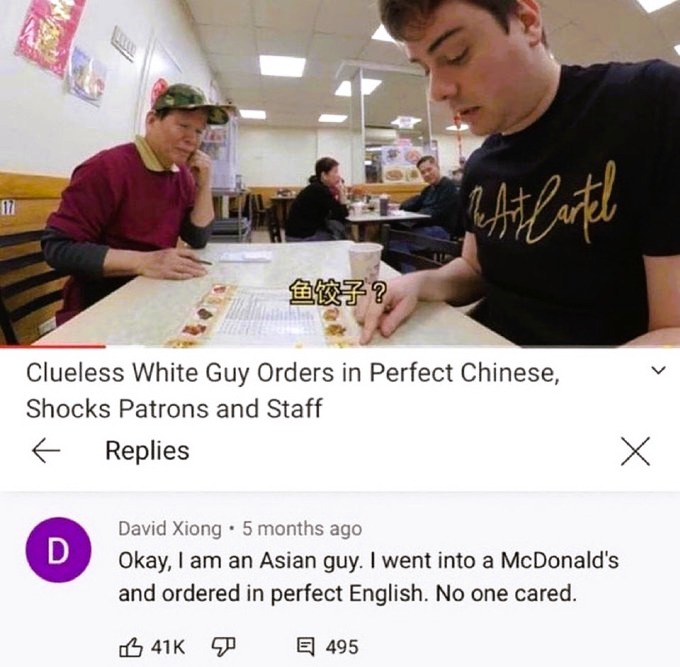
Task: Like David Xiong's comment
Action: (x=131, y=647)
